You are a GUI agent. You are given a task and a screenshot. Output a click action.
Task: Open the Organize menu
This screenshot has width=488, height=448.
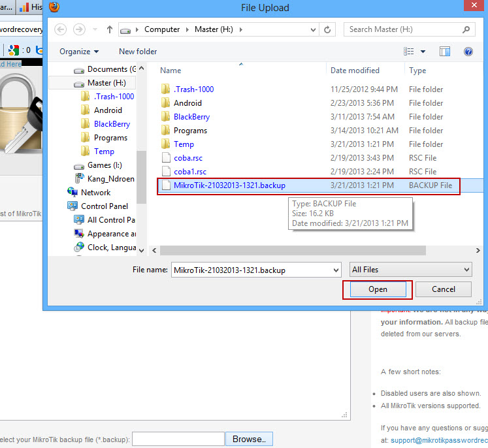pyautogui.click(x=79, y=52)
